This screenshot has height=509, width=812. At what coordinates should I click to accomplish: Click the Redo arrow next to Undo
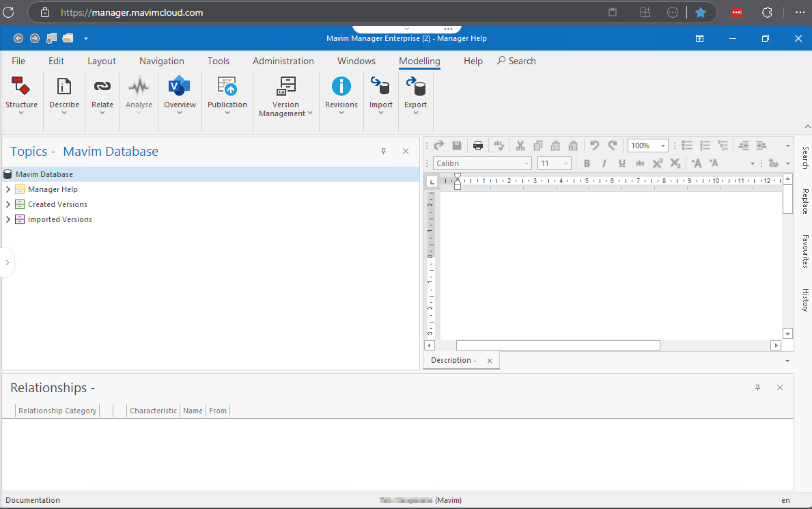613,146
